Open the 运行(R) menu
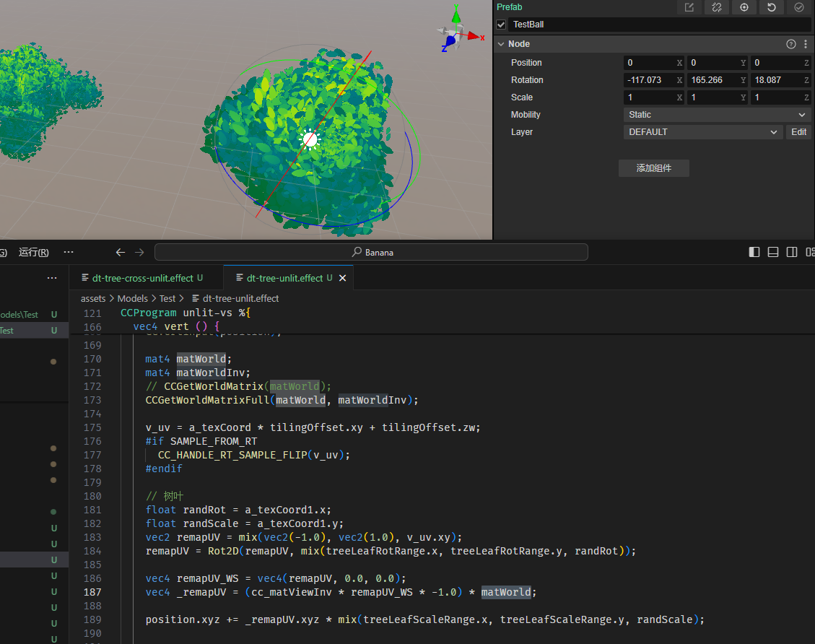This screenshot has width=815, height=644. tap(34, 252)
